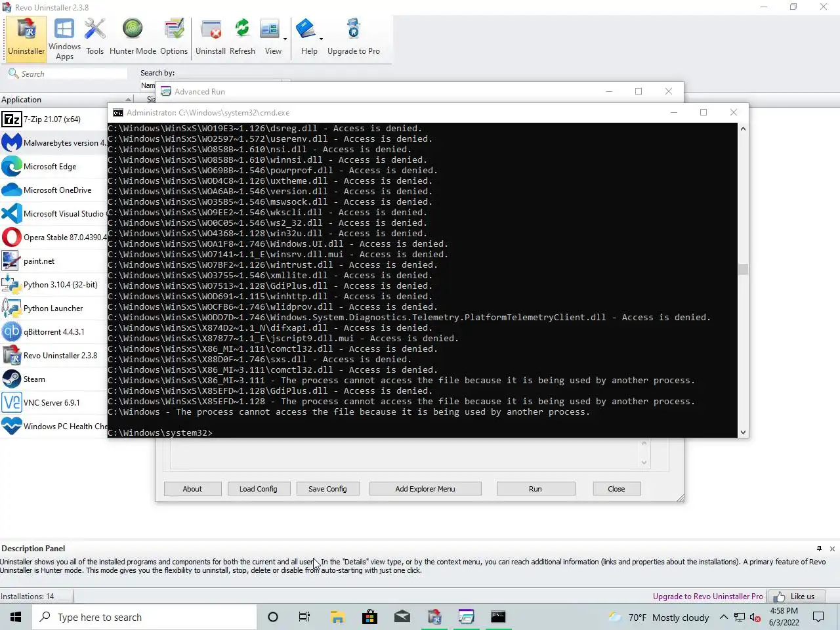This screenshot has width=840, height=630.
Task: Select Windows PC Health Check entry
Action: (x=54, y=427)
